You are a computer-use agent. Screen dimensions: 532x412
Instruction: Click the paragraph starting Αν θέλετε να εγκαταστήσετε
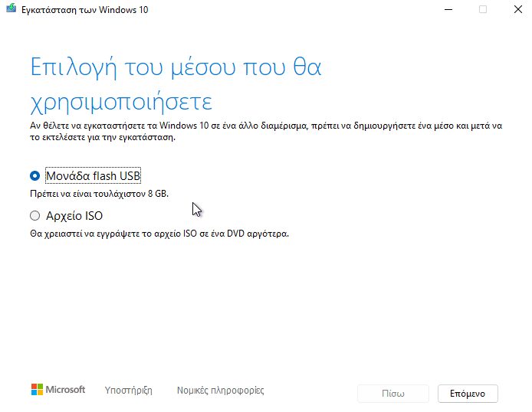(x=266, y=132)
